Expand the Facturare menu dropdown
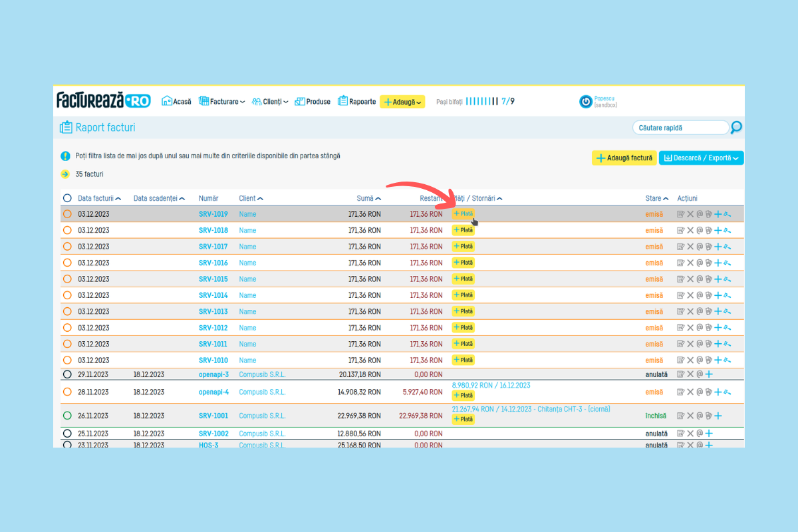Viewport: 798px width, 532px height. tap(221, 102)
